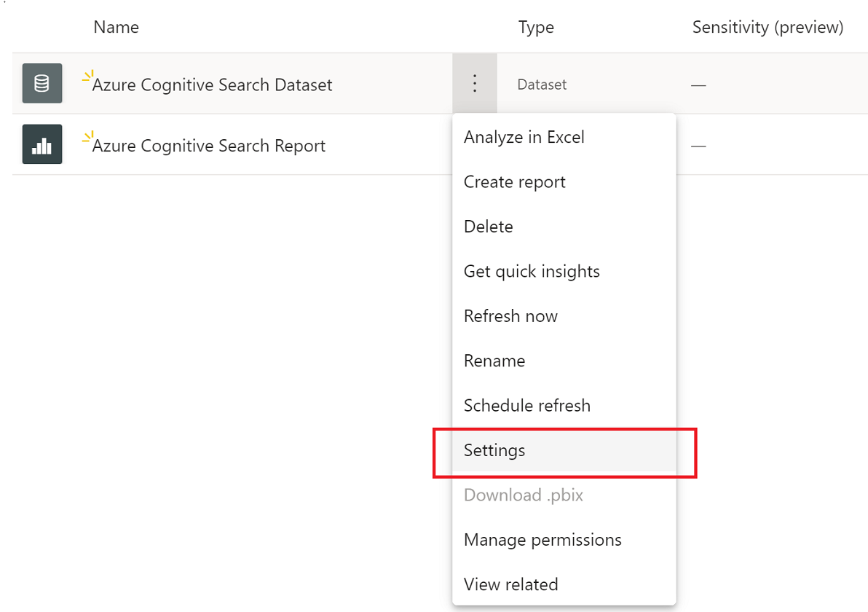The height and width of the screenshot is (612, 868).
Task: Click the dataset more options ellipsis
Action: (x=475, y=84)
